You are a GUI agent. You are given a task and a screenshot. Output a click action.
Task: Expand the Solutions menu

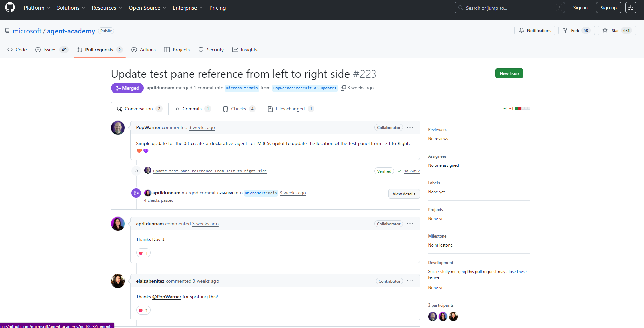(x=71, y=8)
